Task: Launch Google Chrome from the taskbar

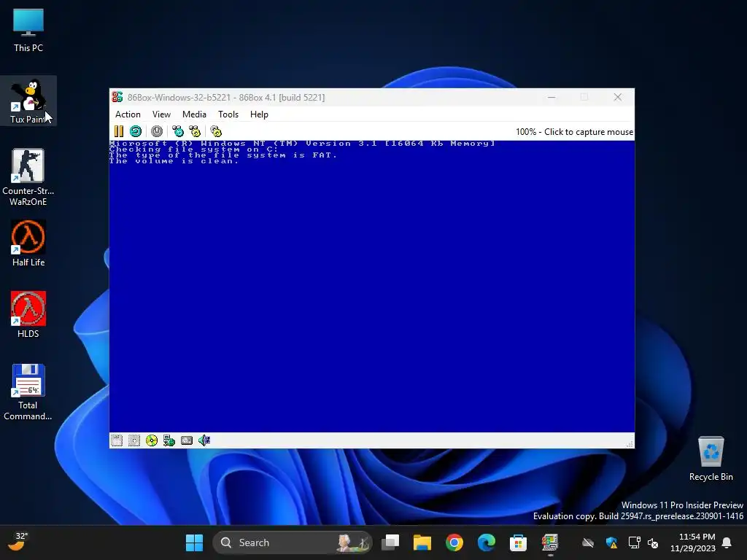Action: [x=454, y=542]
